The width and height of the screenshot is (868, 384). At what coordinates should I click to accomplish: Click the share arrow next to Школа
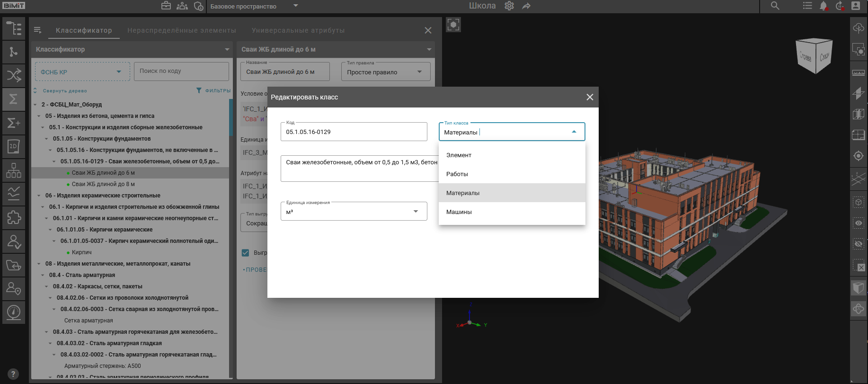tap(526, 6)
